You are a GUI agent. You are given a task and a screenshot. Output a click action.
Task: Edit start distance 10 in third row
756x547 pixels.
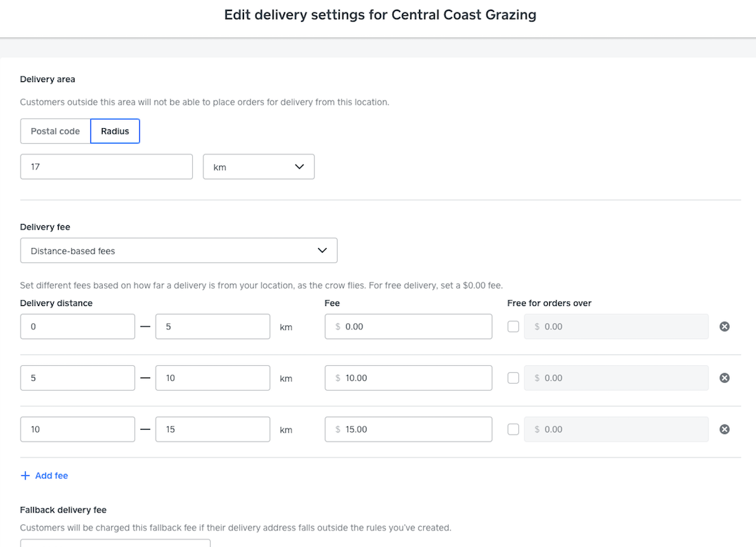[78, 429]
